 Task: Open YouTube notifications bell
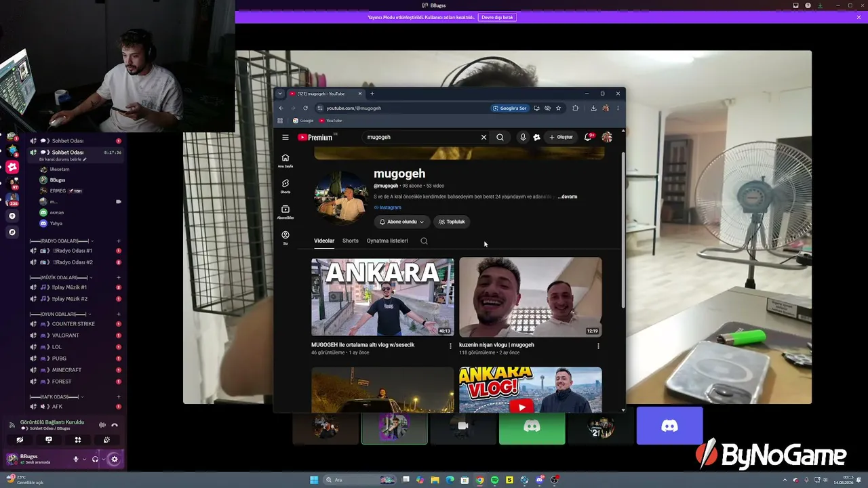(x=588, y=137)
